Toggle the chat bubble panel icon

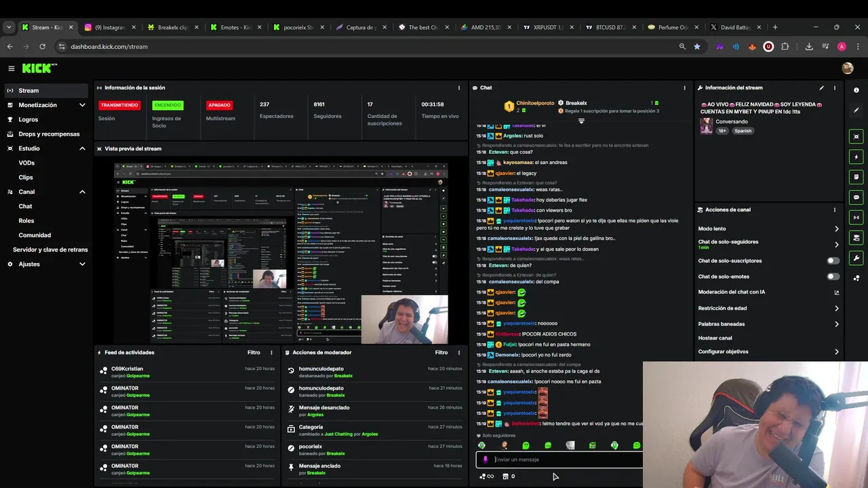[x=856, y=197]
